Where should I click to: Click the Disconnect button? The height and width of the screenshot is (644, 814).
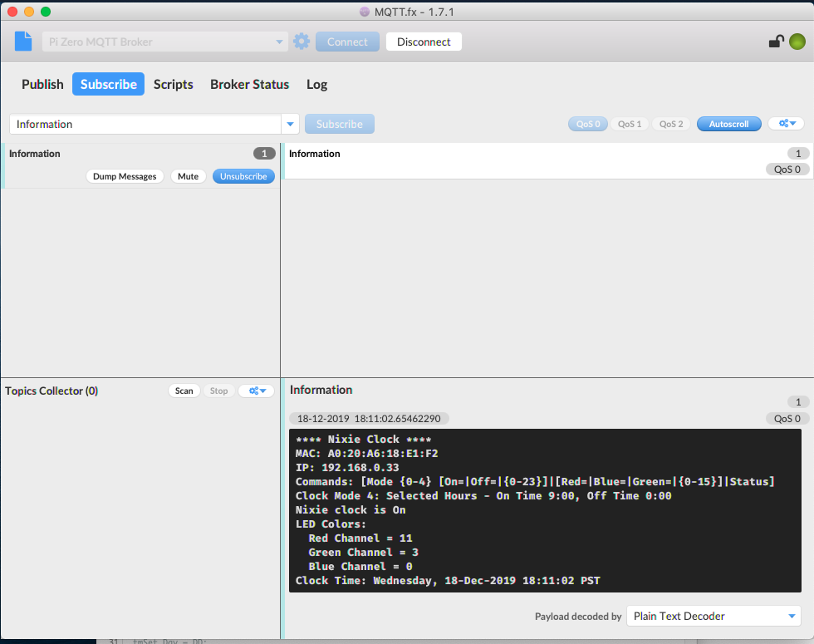(424, 41)
